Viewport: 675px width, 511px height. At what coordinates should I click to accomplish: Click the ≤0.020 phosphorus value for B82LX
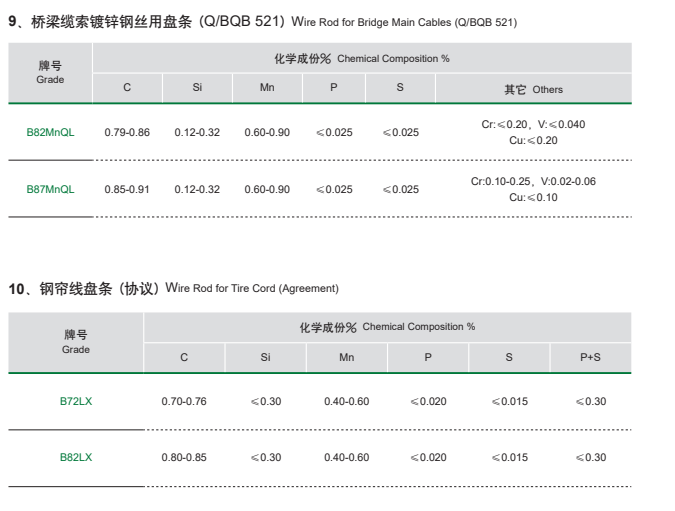pyautogui.click(x=428, y=457)
